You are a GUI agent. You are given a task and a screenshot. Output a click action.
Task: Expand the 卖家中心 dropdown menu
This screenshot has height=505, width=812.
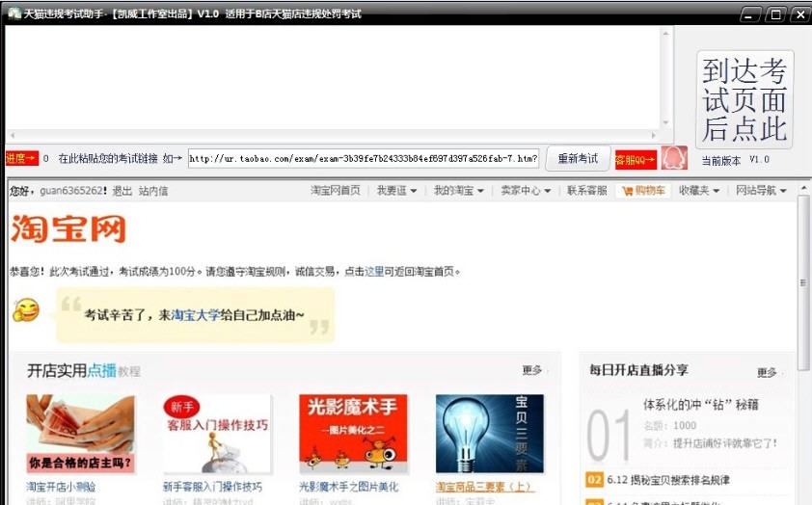[526, 191]
